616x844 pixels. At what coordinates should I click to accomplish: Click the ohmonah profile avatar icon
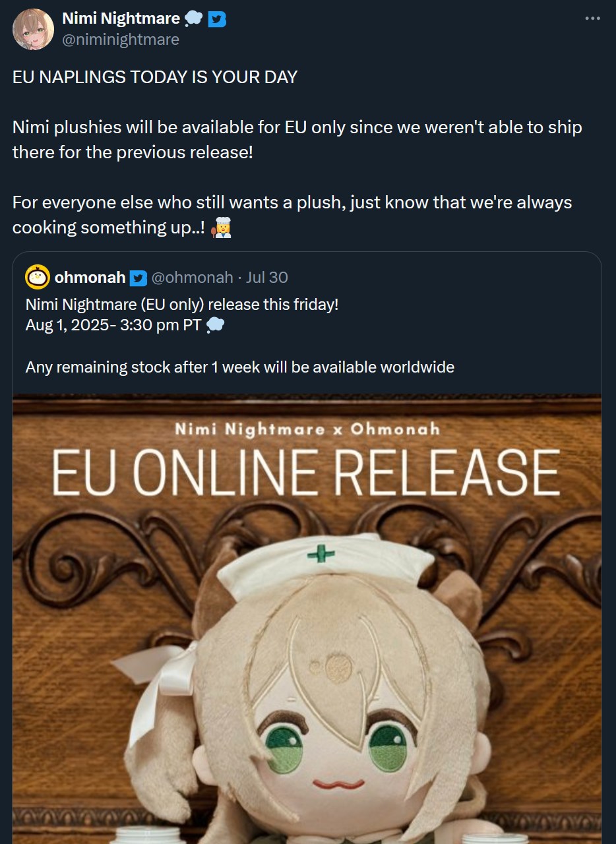tap(38, 277)
